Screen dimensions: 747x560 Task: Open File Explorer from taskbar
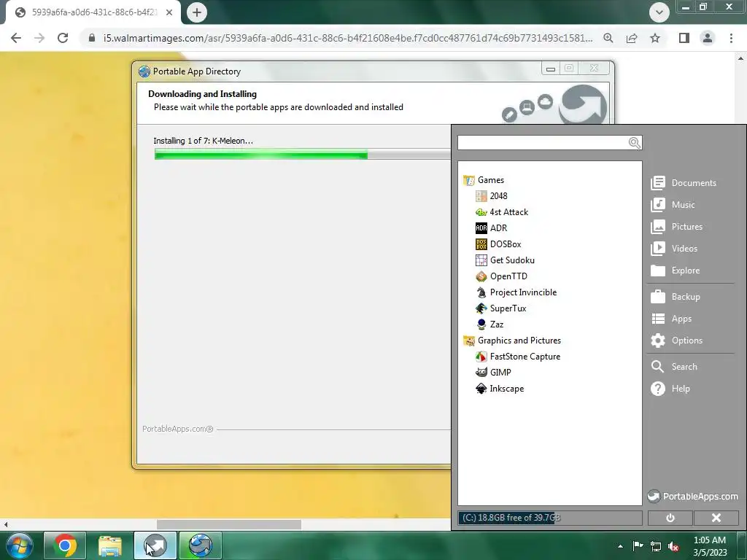coord(110,545)
